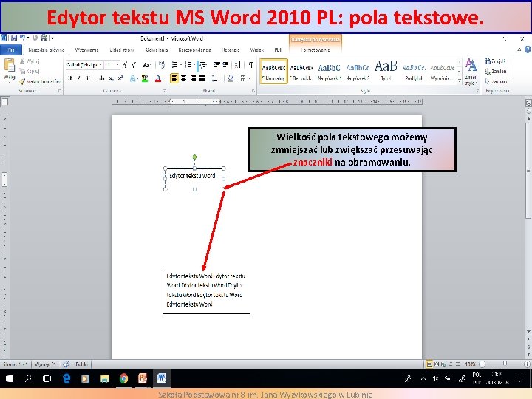The image size is (532, 399).
Task: Open Microsoft Edge from the taskbar
Action: tap(66, 378)
